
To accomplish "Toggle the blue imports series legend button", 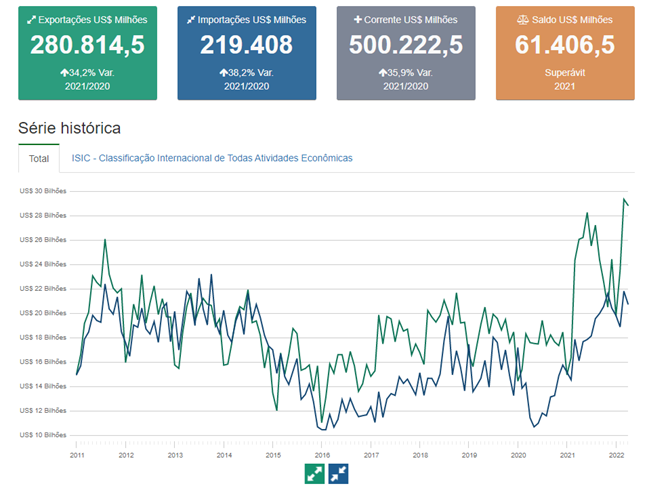I will (338, 473).
